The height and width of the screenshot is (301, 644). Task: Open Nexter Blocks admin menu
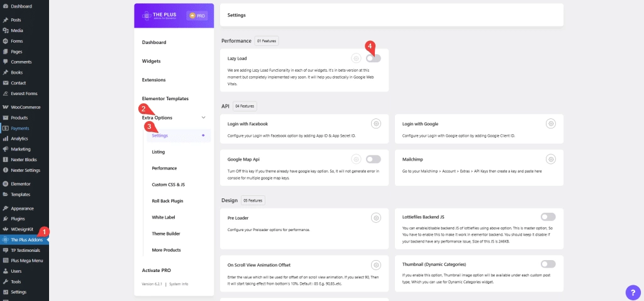pos(25,159)
